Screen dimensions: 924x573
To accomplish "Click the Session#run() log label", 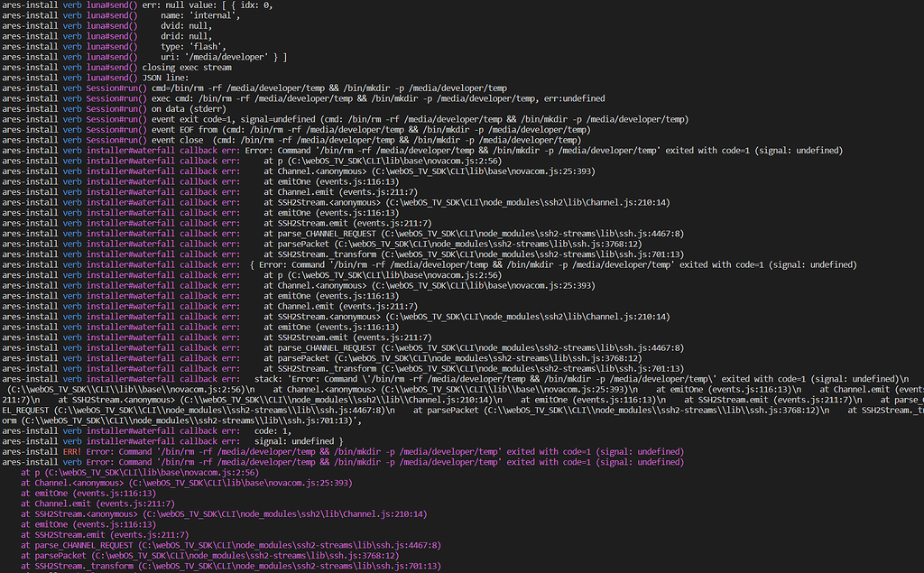I will point(115,88).
